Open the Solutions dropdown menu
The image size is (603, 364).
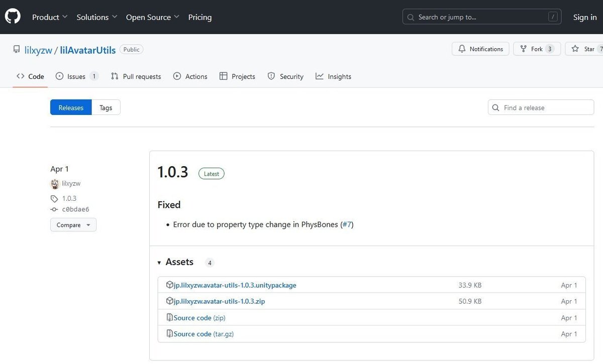[97, 17]
